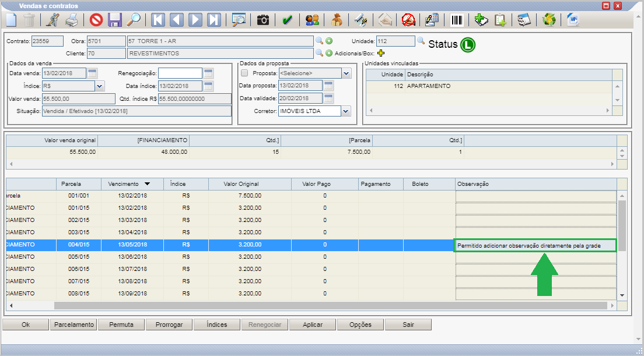Click the Permuta button
This screenshot has height=356, width=644.
tap(121, 325)
